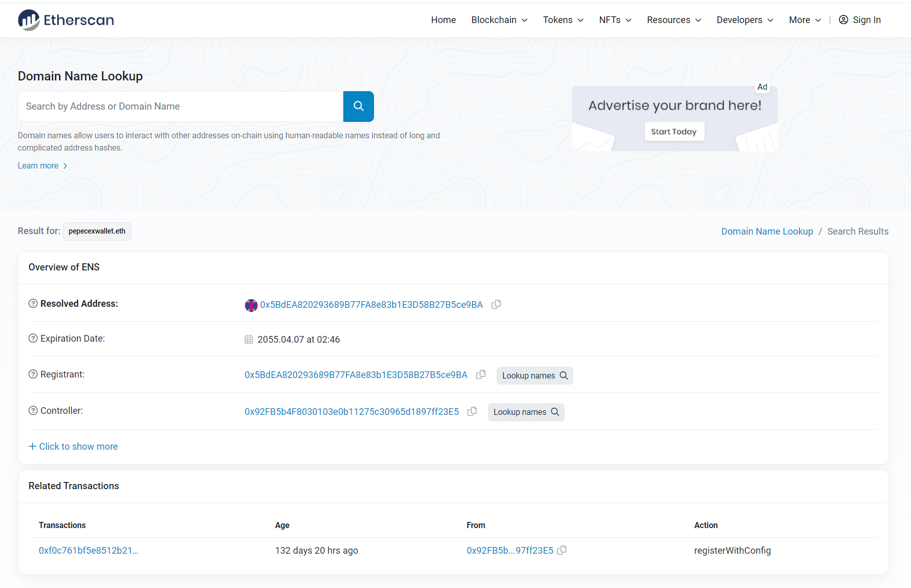
Task: Click the registerWithConfig action text
Action: click(x=732, y=551)
